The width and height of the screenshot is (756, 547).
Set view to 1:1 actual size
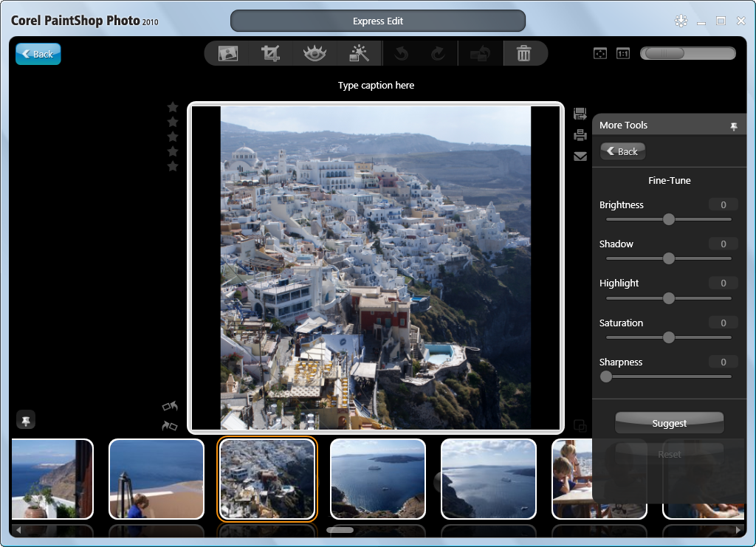tap(623, 53)
